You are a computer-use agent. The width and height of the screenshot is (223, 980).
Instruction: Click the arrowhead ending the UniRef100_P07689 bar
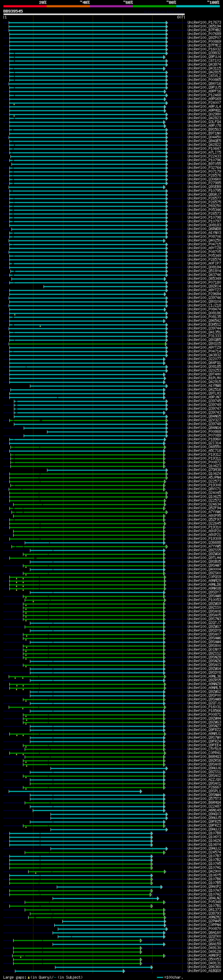[167, 34]
